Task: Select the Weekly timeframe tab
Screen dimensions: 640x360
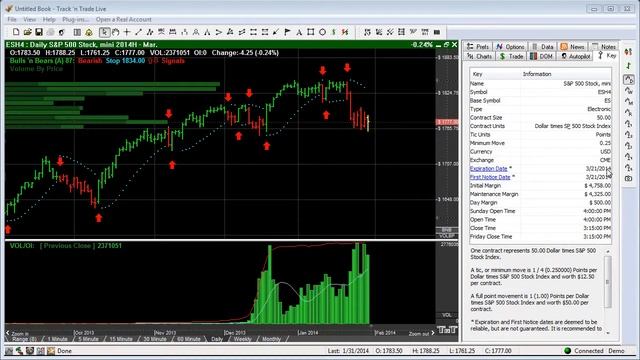Action: (242, 339)
